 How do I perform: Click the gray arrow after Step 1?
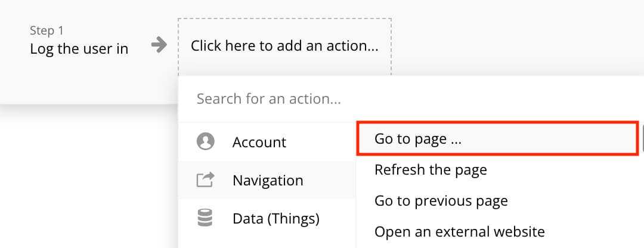tap(159, 45)
